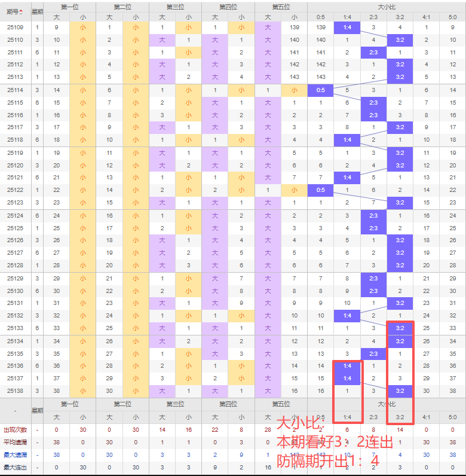Click the 4:1 label in the footer row
466x476 pixels.
[426, 417]
